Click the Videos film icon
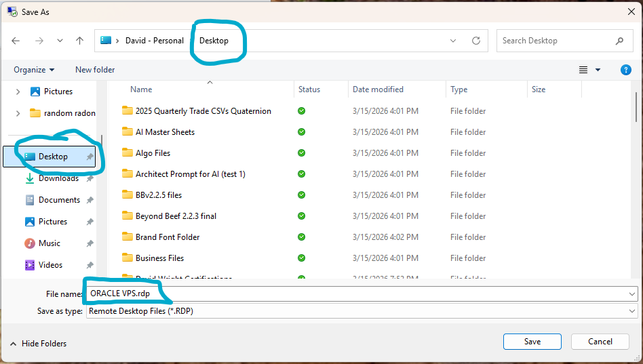643x364 pixels. click(30, 265)
